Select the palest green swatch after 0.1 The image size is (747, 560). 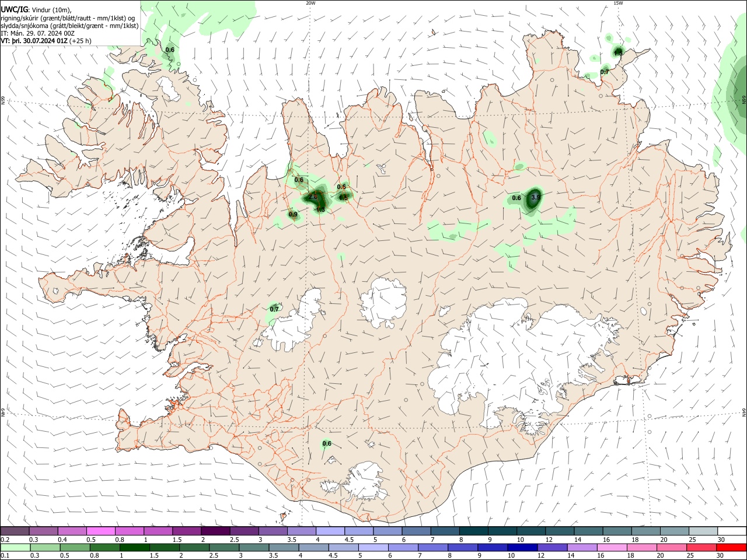[x=15, y=548]
